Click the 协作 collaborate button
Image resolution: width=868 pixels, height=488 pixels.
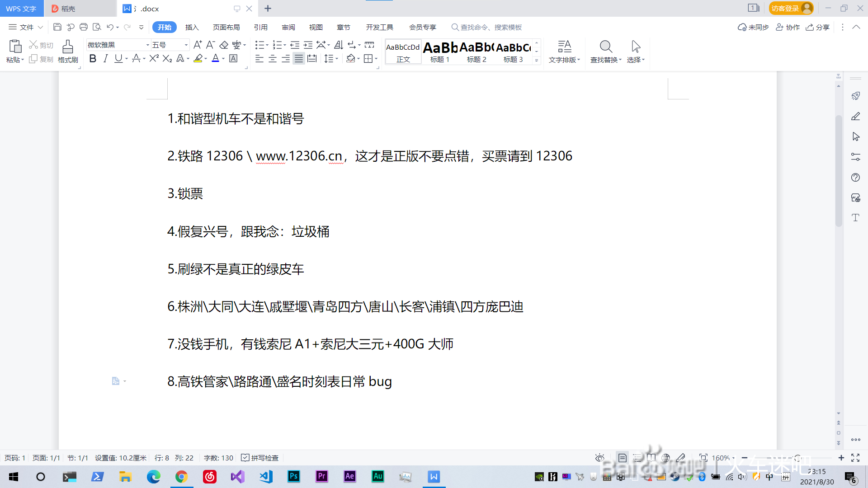click(x=788, y=27)
